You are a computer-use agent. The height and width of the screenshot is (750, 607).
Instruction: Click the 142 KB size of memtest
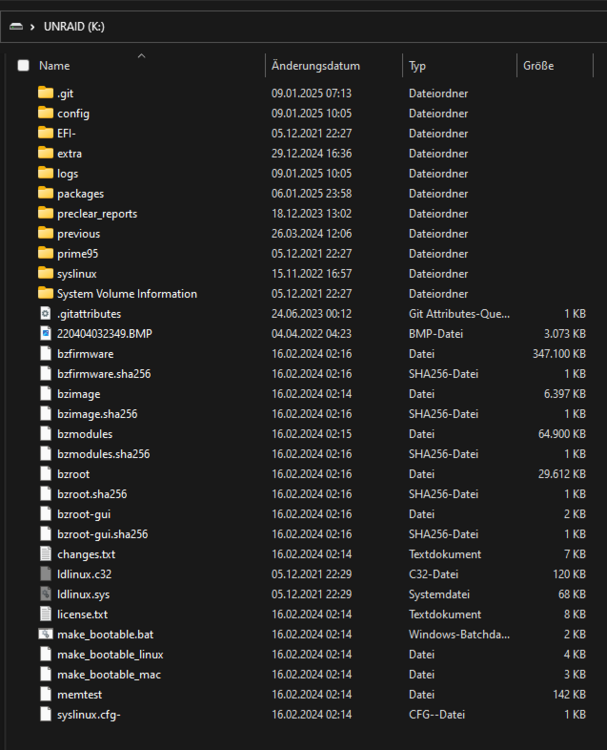[x=570, y=694]
